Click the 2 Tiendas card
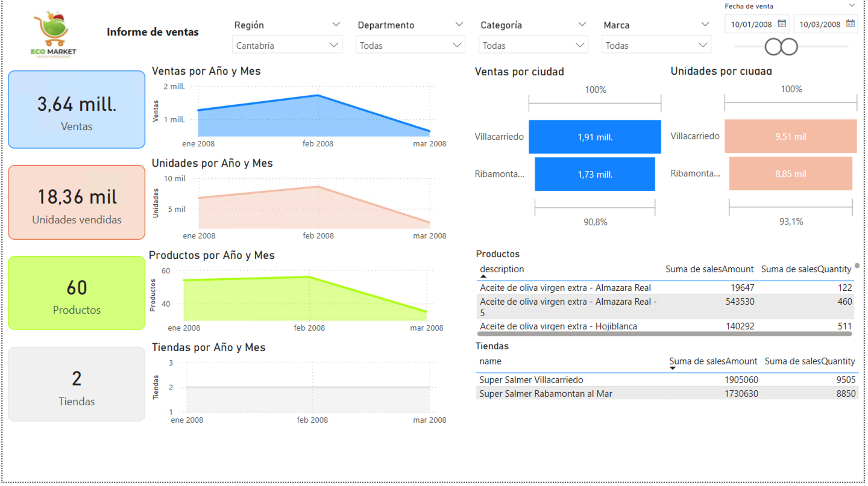The image size is (868, 486). click(77, 384)
